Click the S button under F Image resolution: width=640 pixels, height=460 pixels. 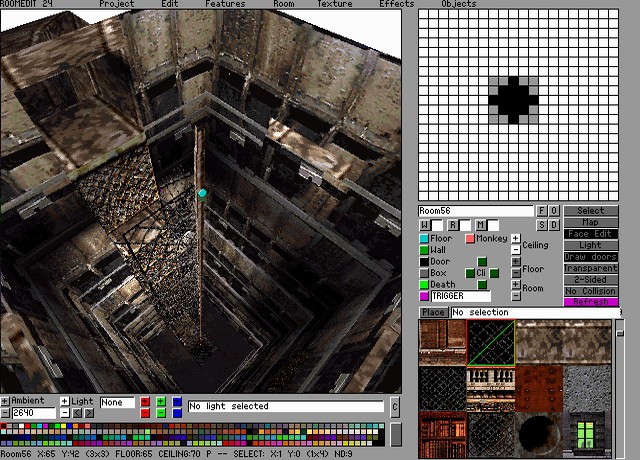tap(542, 225)
